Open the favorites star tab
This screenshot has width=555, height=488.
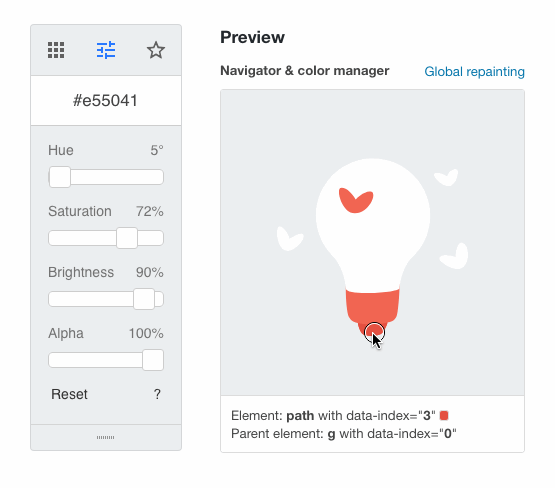pos(156,50)
